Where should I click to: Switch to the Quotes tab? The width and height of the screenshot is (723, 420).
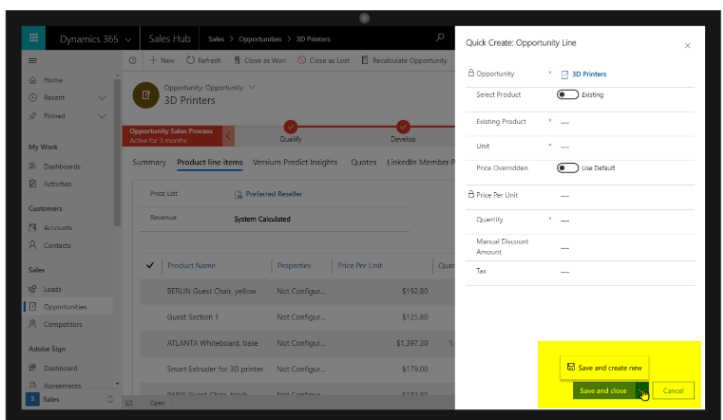[363, 162]
